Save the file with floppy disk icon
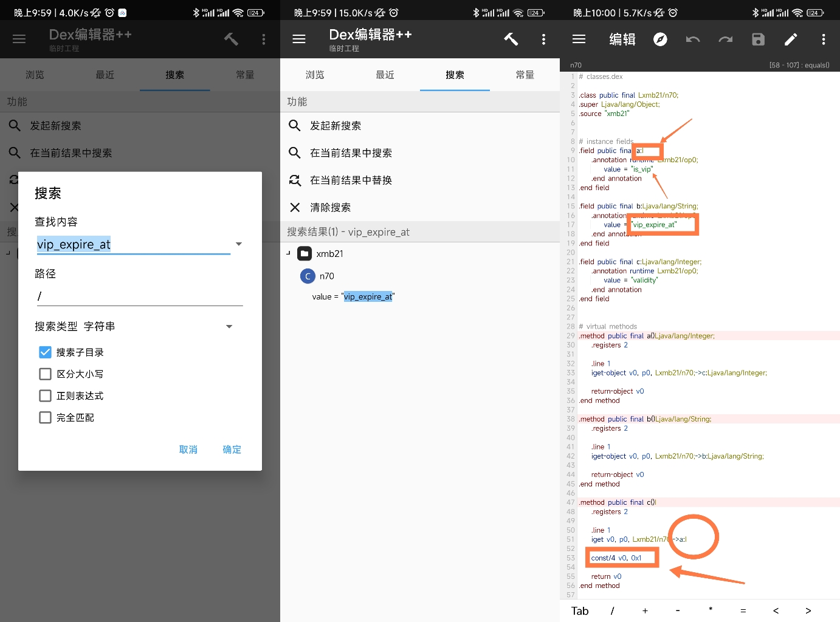Viewport: 840px width, 622px height. [758, 39]
